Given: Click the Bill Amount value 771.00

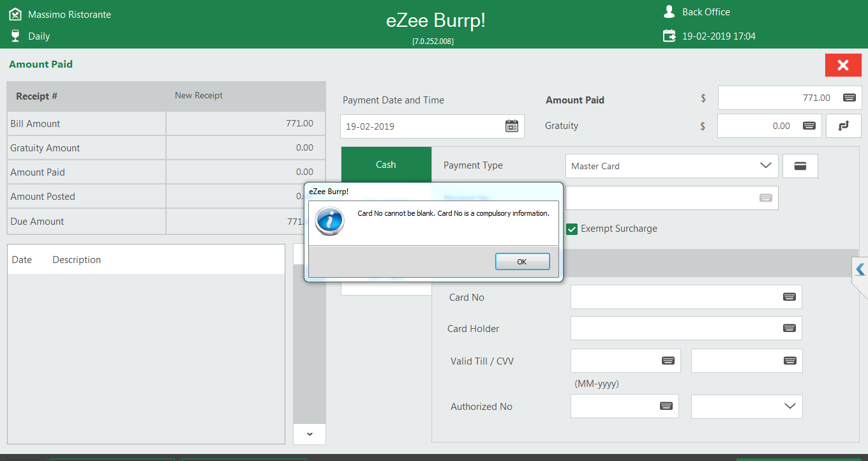Looking at the screenshot, I should 299,123.
